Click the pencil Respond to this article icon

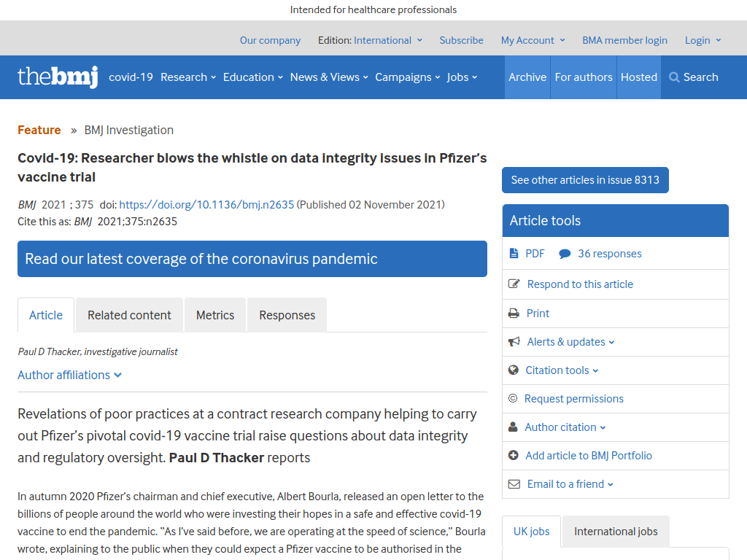tap(514, 284)
